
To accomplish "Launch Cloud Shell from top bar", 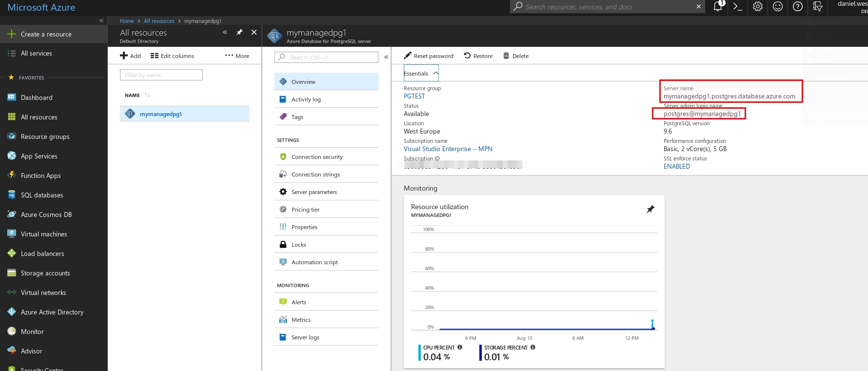I will [x=738, y=7].
